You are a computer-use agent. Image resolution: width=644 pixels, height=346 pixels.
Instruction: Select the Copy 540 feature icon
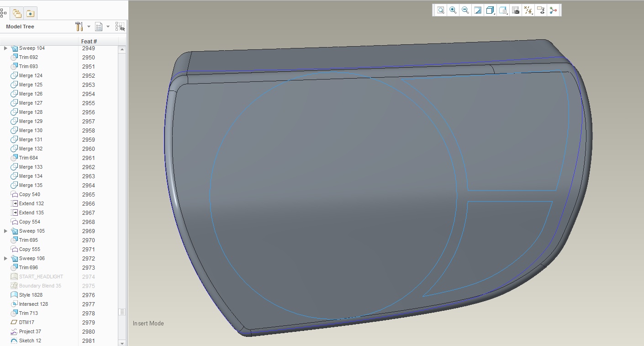pos(14,194)
